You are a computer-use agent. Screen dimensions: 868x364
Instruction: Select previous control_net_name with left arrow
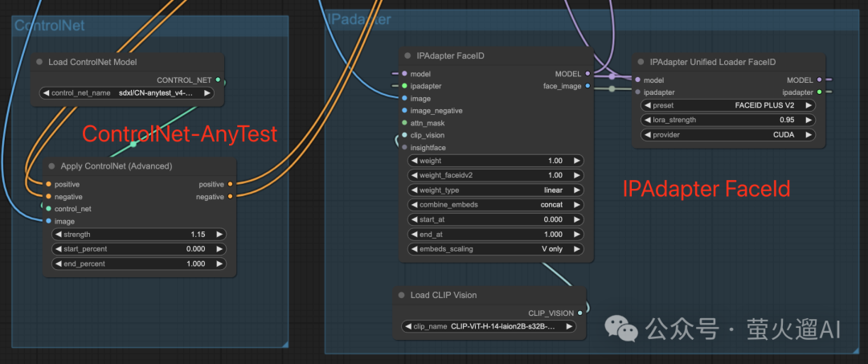pyautogui.click(x=46, y=93)
